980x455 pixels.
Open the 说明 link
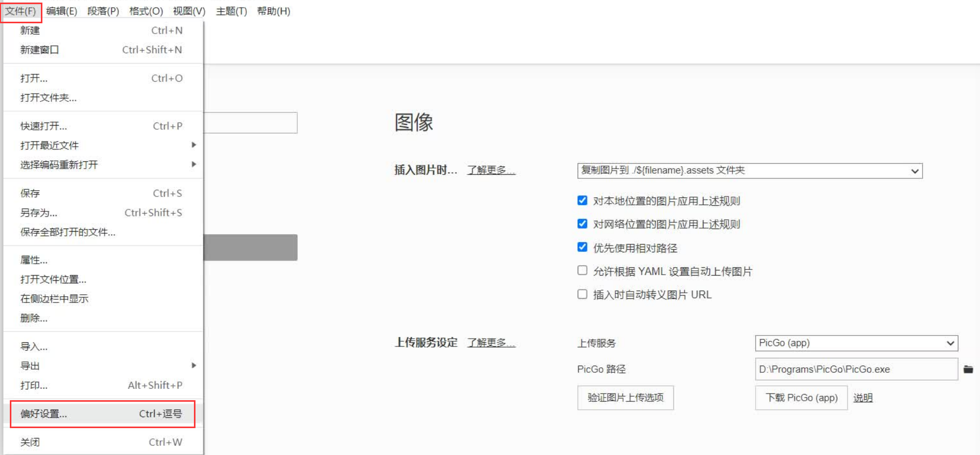coord(863,398)
